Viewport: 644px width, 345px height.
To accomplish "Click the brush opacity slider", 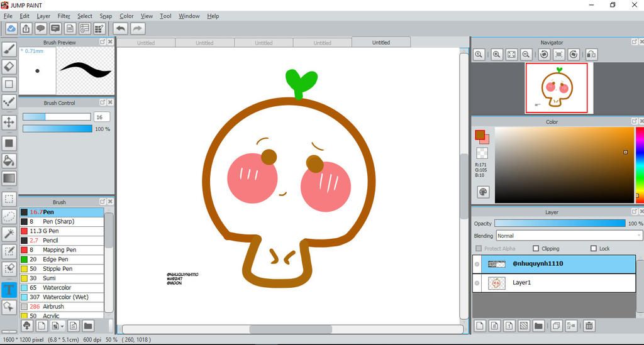I will click(57, 129).
